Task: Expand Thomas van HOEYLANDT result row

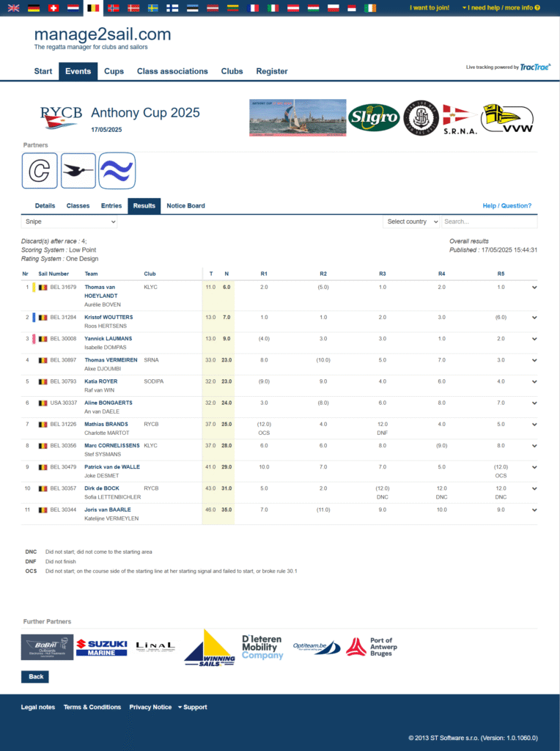Action: point(534,287)
